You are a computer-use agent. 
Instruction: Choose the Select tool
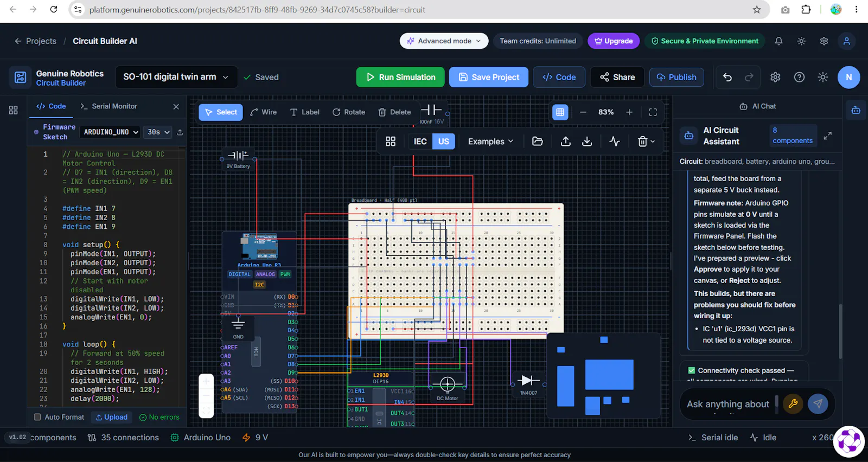click(221, 112)
